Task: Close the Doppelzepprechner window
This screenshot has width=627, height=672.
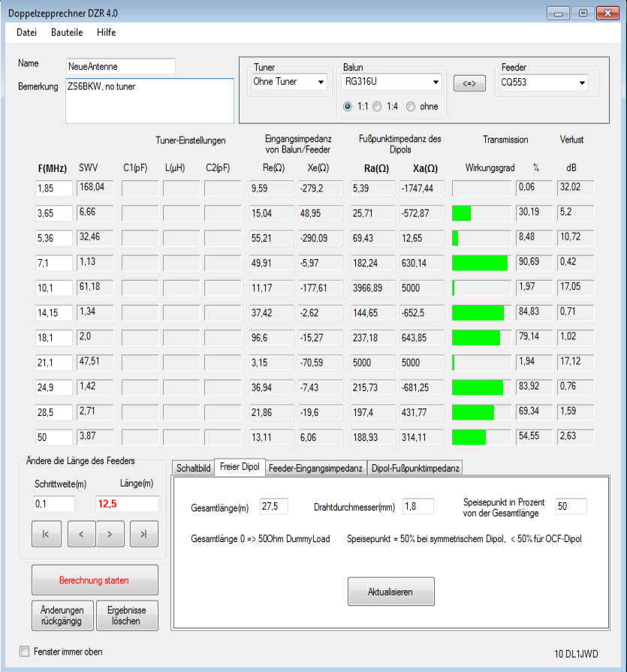Action: (x=607, y=14)
